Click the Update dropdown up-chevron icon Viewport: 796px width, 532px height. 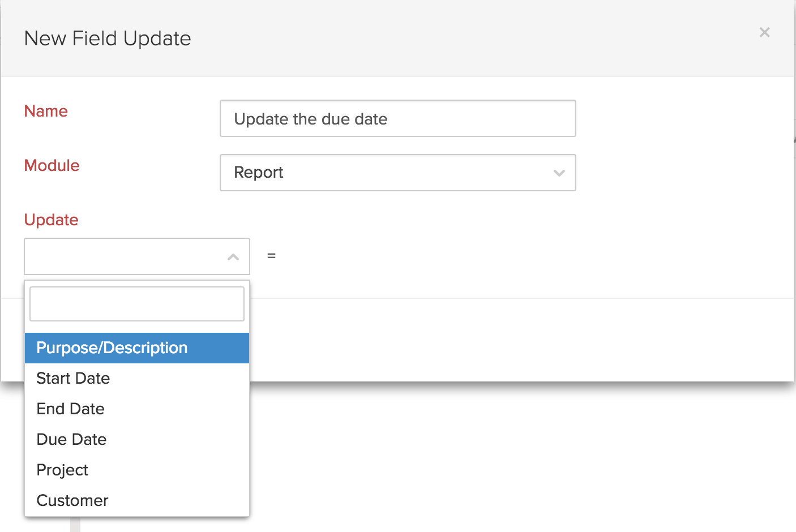pyautogui.click(x=233, y=257)
